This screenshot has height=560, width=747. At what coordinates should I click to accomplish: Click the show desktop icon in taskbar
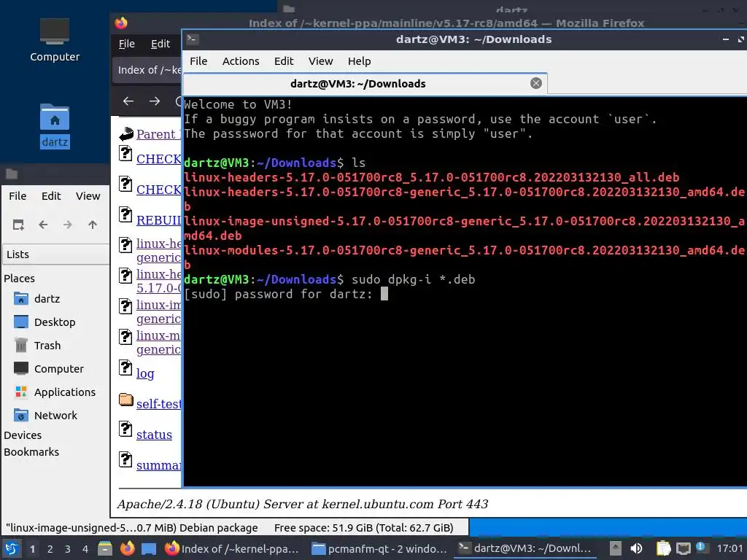tap(149, 548)
